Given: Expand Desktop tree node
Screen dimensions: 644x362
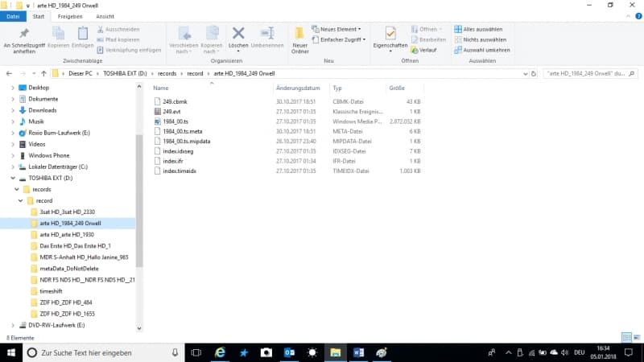Looking at the screenshot, I should (x=13, y=88).
